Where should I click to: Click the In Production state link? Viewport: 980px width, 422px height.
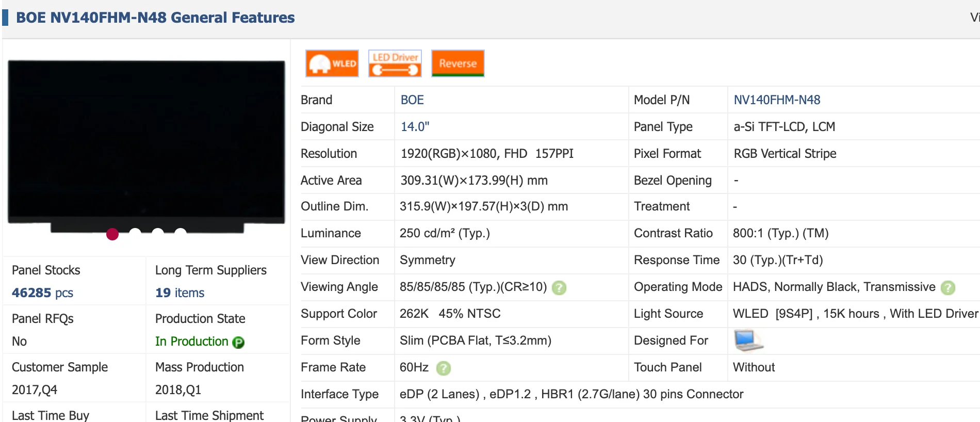coord(192,342)
